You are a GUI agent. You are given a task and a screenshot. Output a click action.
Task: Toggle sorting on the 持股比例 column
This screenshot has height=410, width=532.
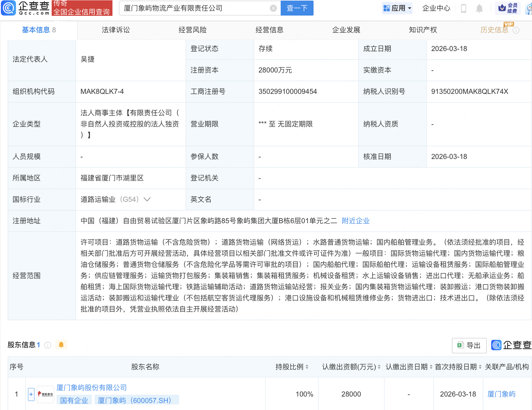(307, 367)
